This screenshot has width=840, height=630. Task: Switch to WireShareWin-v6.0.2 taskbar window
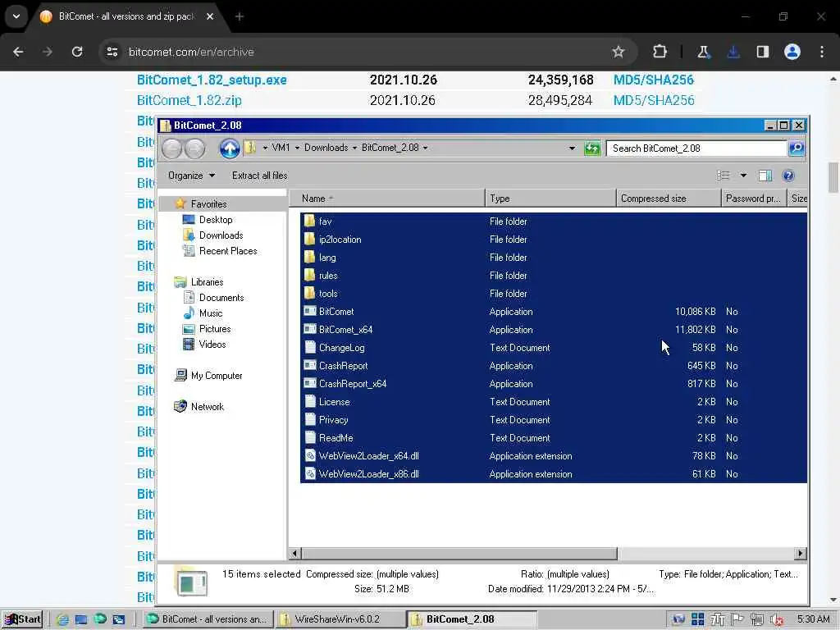pyautogui.click(x=340, y=619)
